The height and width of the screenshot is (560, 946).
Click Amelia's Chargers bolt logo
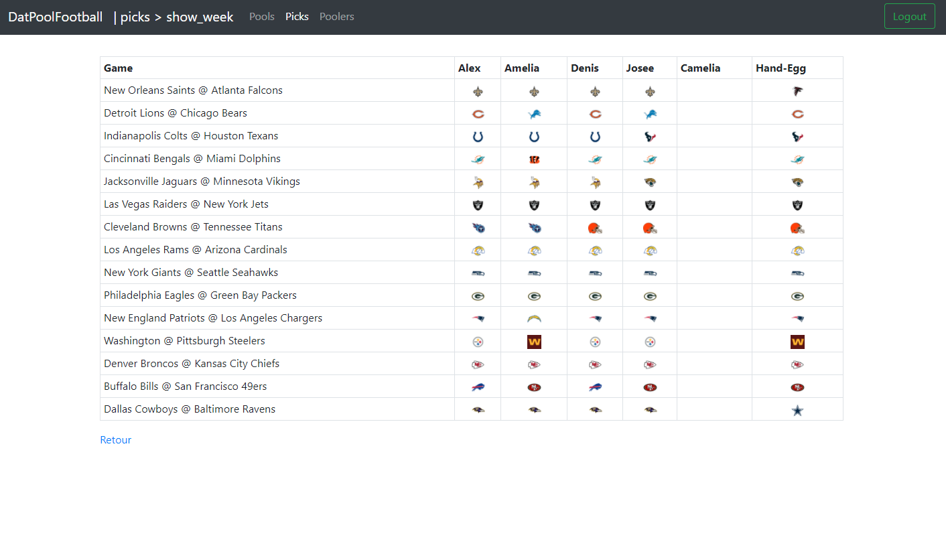pyautogui.click(x=534, y=318)
